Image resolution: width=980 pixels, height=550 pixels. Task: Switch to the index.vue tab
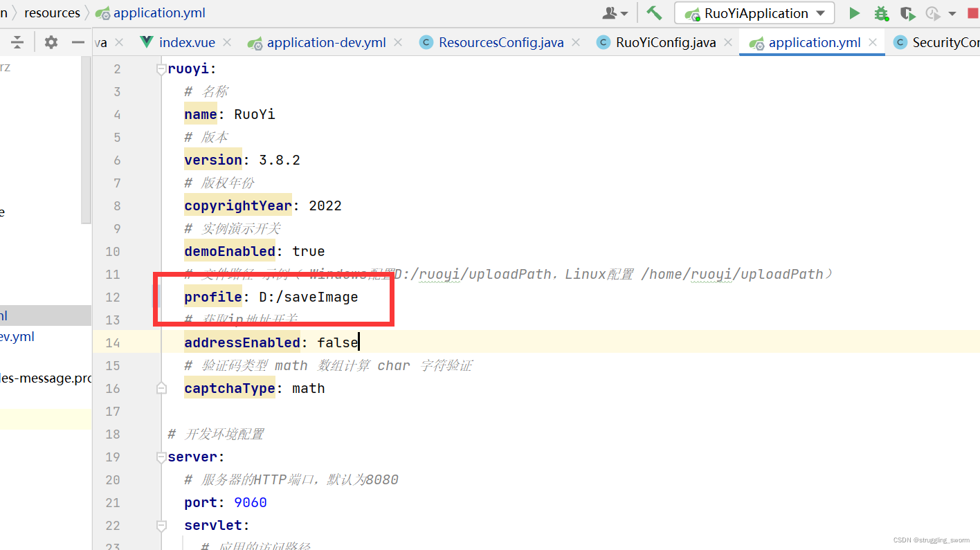pos(187,42)
